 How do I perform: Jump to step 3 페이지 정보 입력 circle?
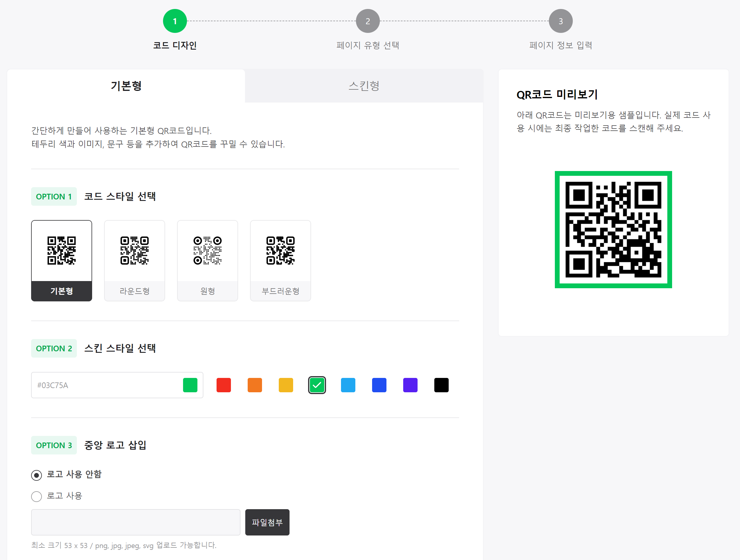(x=560, y=21)
